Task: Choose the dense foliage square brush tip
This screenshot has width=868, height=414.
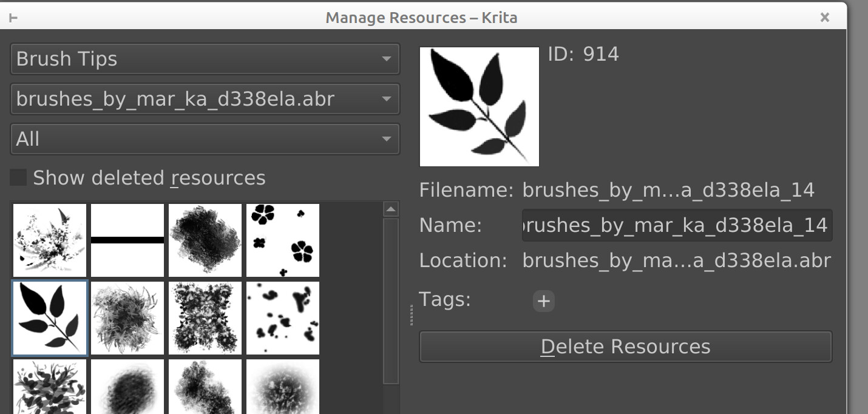Action: point(205,318)
